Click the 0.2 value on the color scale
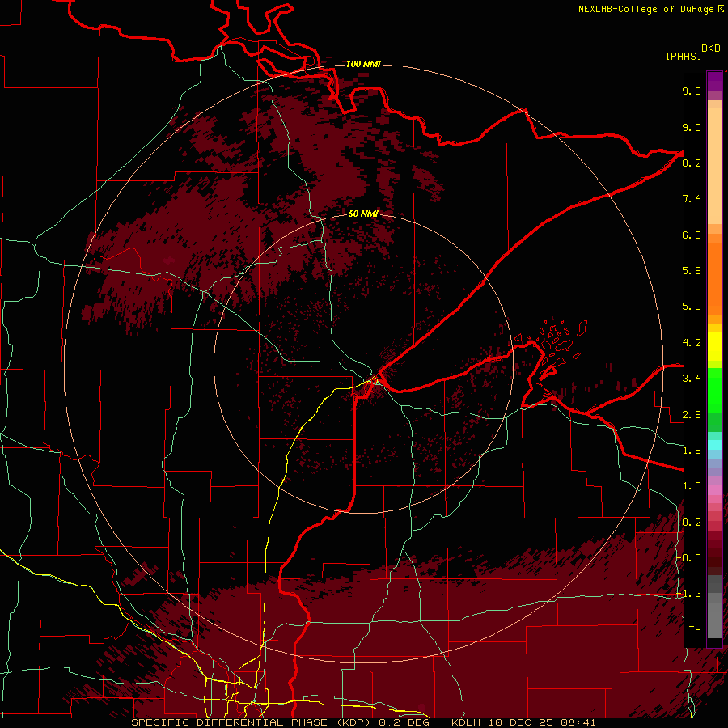 692,523
